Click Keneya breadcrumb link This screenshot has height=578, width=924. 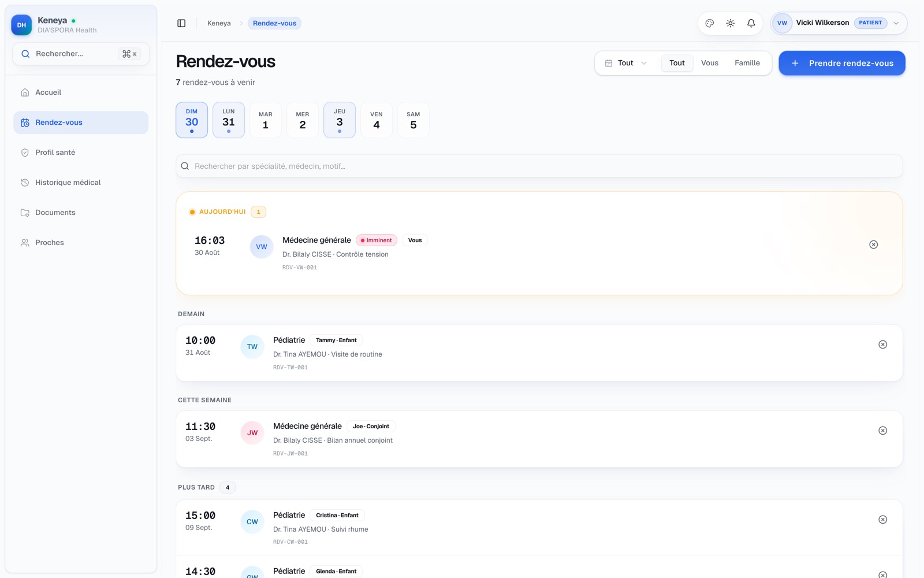219,23
